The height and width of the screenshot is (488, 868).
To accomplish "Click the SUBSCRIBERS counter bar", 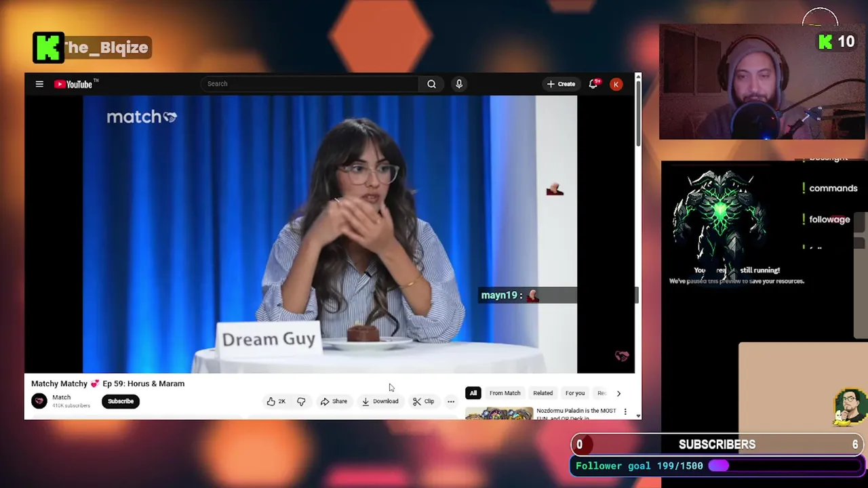I will [717, 445].
